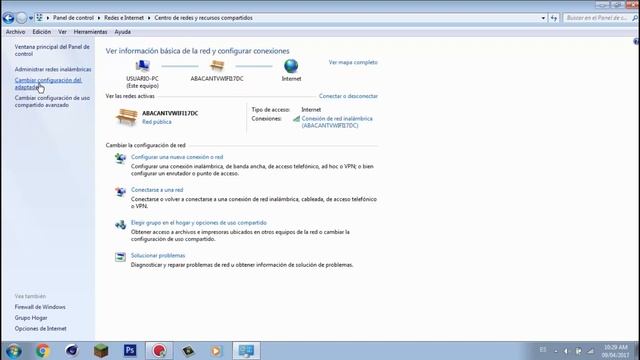Launch Google Chrome from taskbar

(x=42, y=351)
